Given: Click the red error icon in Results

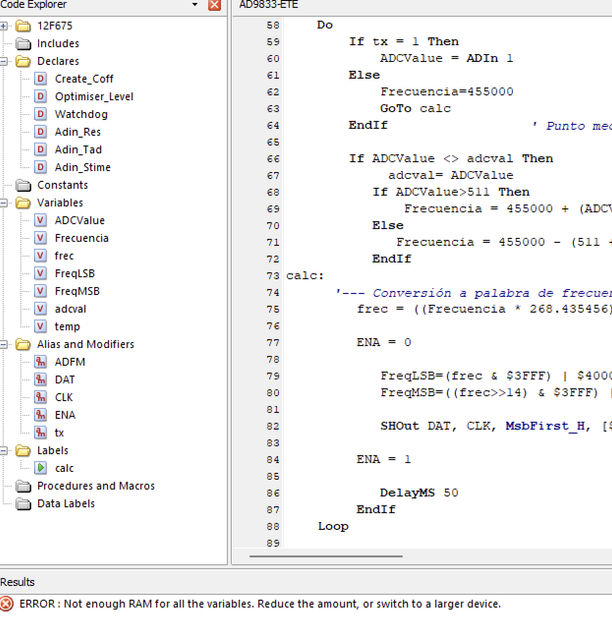Looking at the screenshot, I should [x=7, y=604].
